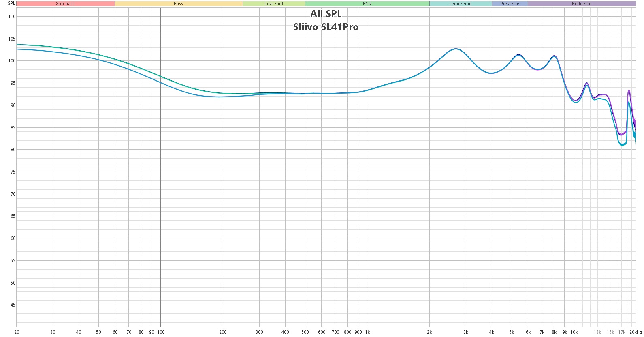Image resolution: width=644 pixels, height=337 pixels.
Task: Select the "5k" frequency axis label
Action: click(x=512, y=332)
